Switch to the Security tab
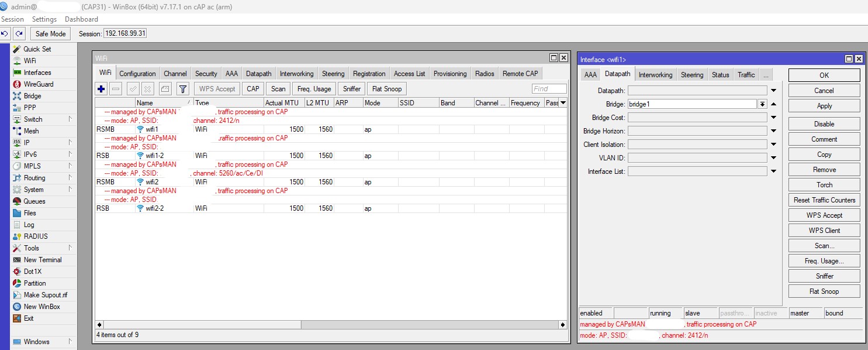Viewport: 868px width, 350px height. pos(206,74)
